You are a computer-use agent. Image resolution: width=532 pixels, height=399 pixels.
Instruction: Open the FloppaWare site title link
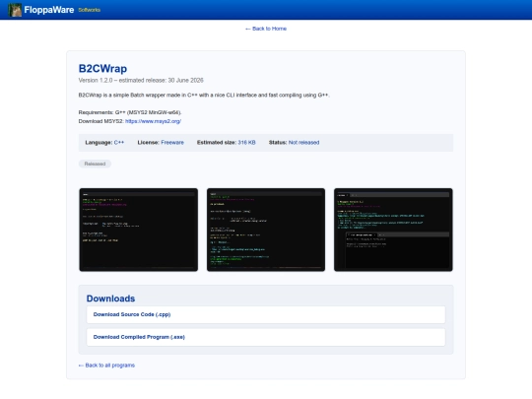(x=49, y=10)
